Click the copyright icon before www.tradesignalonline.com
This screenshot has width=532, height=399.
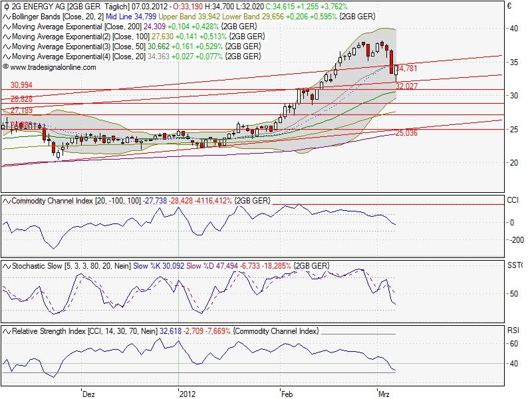[7, 67]
